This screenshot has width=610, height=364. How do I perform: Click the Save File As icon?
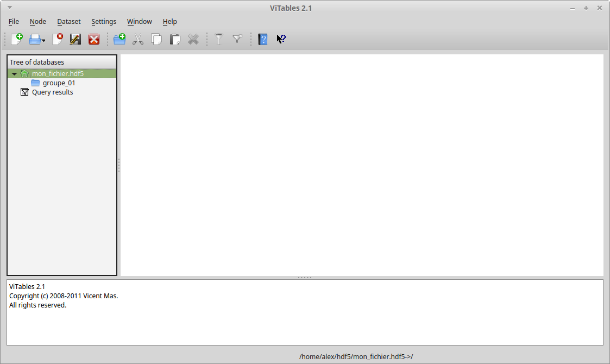[x=76, y=39]
